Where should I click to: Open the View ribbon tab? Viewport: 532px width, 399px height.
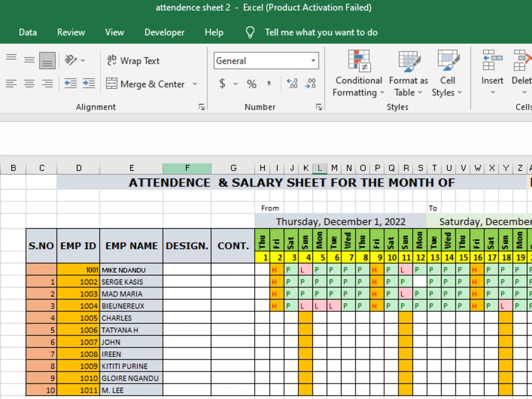click(114, 32)
